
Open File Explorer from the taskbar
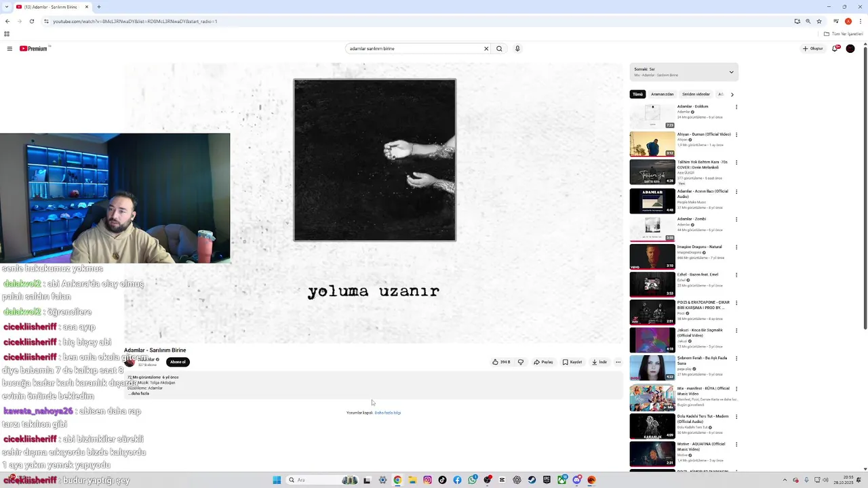[412, 480]
